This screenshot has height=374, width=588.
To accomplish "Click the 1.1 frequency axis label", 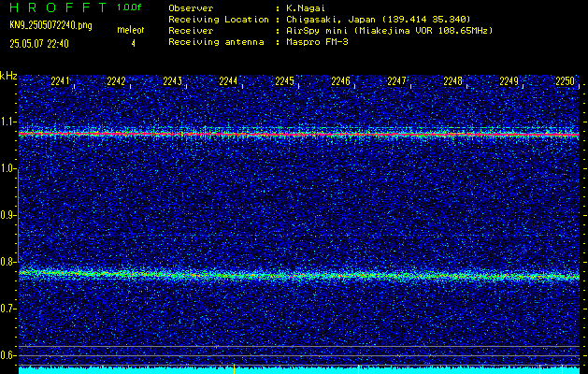I will click(8, 122).
